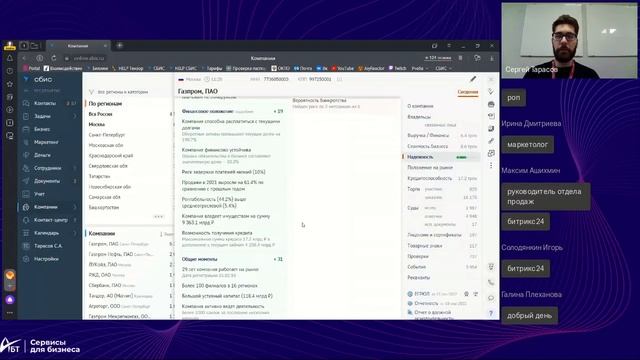Viewport: 640px width, 360px height.
Task: Open Бизнес section in sidebar
Action: 42,129
